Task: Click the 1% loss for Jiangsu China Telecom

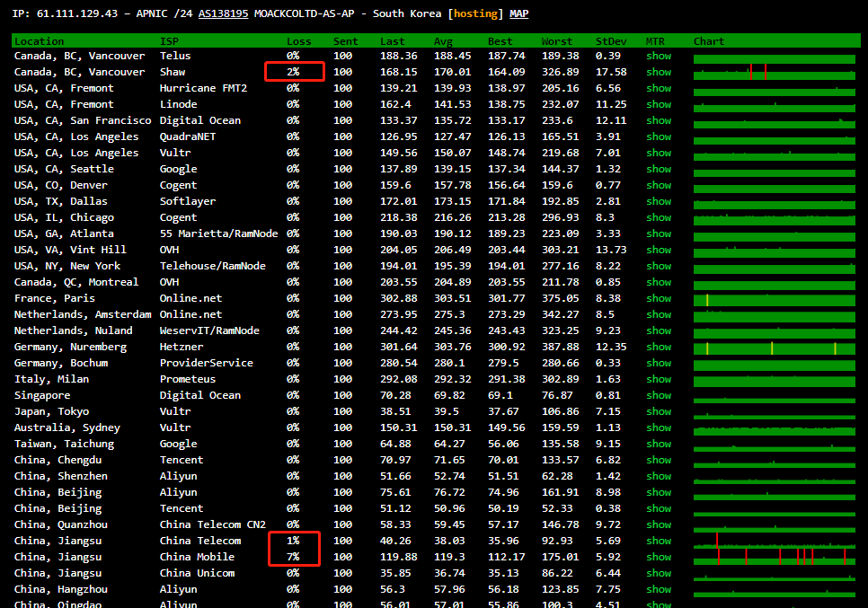Action: click(293, 541)
